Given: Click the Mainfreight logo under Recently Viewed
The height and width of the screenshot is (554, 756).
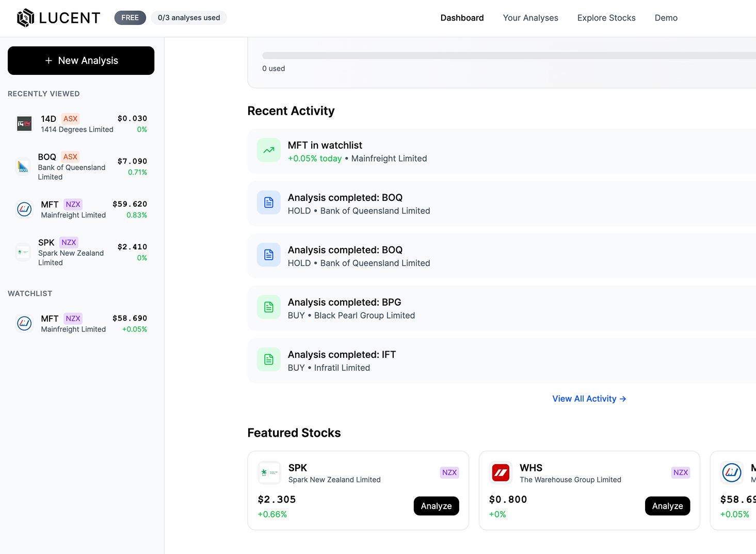Looking at the screenshot, I should pos(24,209).
